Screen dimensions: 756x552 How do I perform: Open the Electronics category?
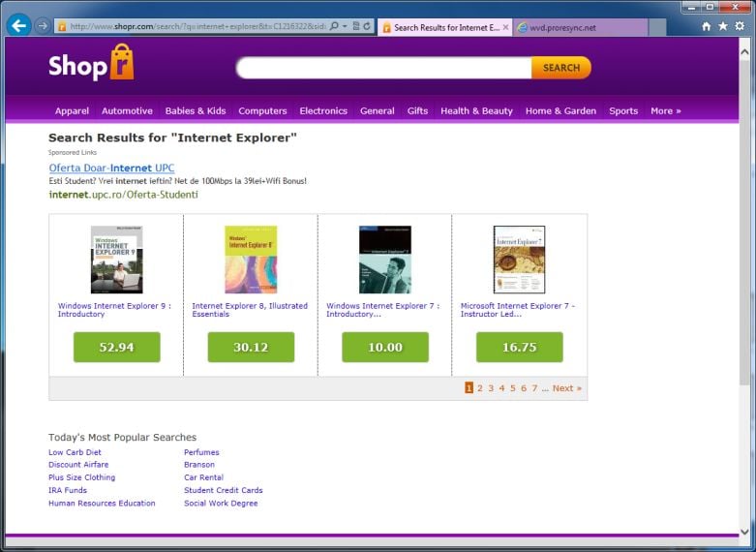323,111
